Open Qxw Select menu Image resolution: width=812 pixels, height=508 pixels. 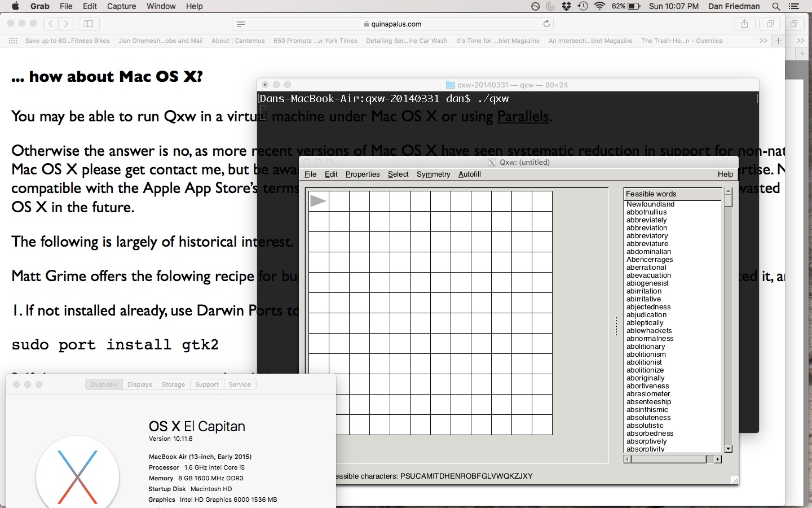point(398,174)
